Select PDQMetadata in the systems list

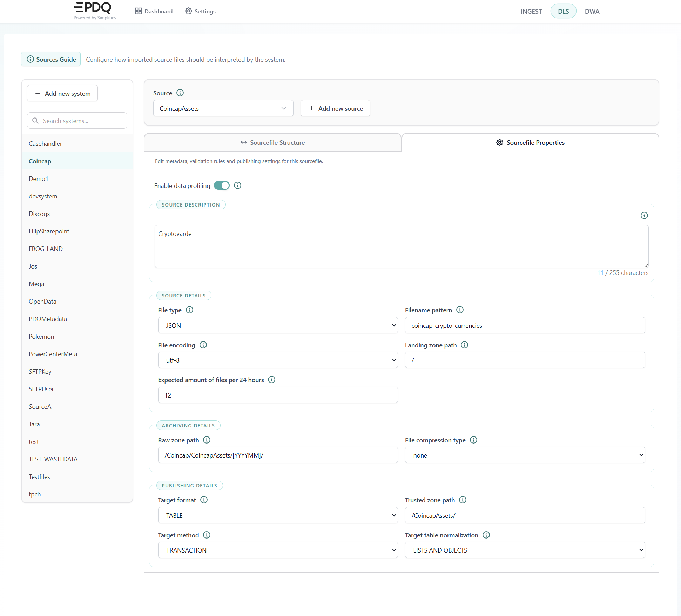(77, 319)
